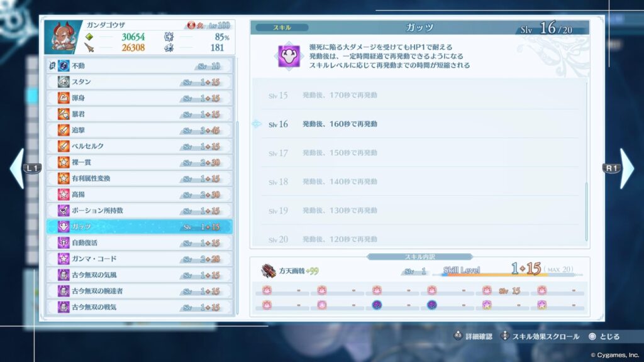Select the スタン skill icon
The width and height of the screenshot is (644, 362).
click(x=64, y=82)
